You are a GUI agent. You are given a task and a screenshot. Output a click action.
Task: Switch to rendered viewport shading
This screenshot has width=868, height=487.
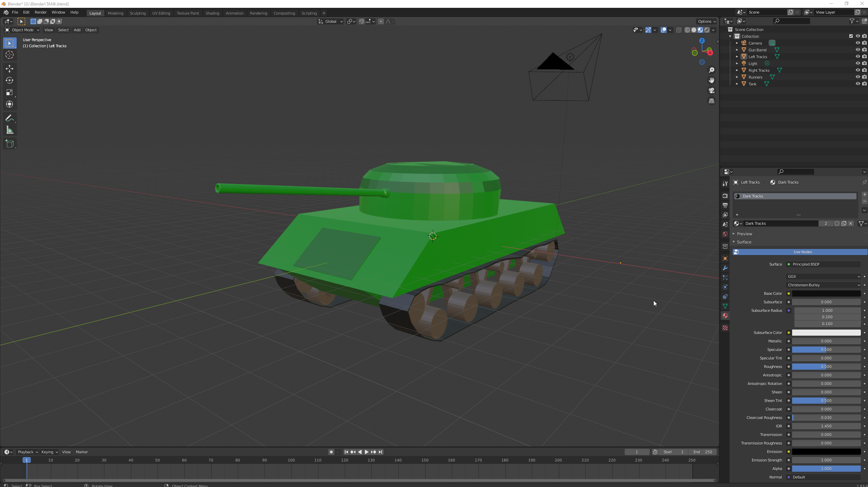[707, 30]
